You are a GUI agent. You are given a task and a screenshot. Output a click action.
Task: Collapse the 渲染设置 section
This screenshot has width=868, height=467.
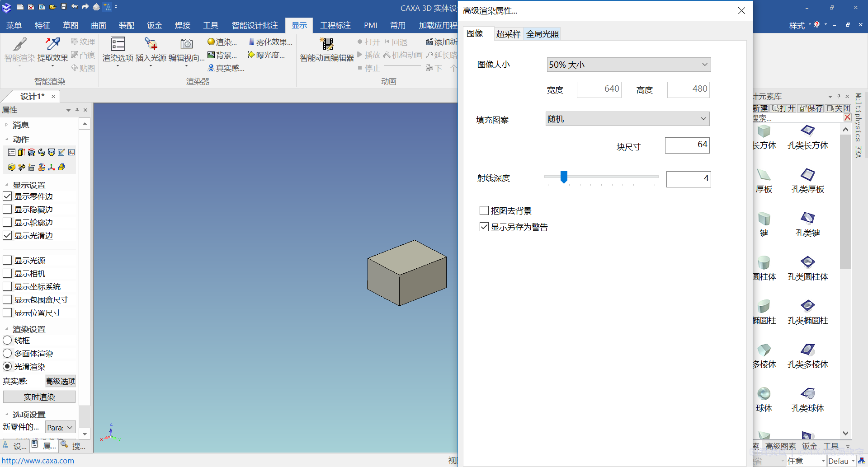pos(7,329)
